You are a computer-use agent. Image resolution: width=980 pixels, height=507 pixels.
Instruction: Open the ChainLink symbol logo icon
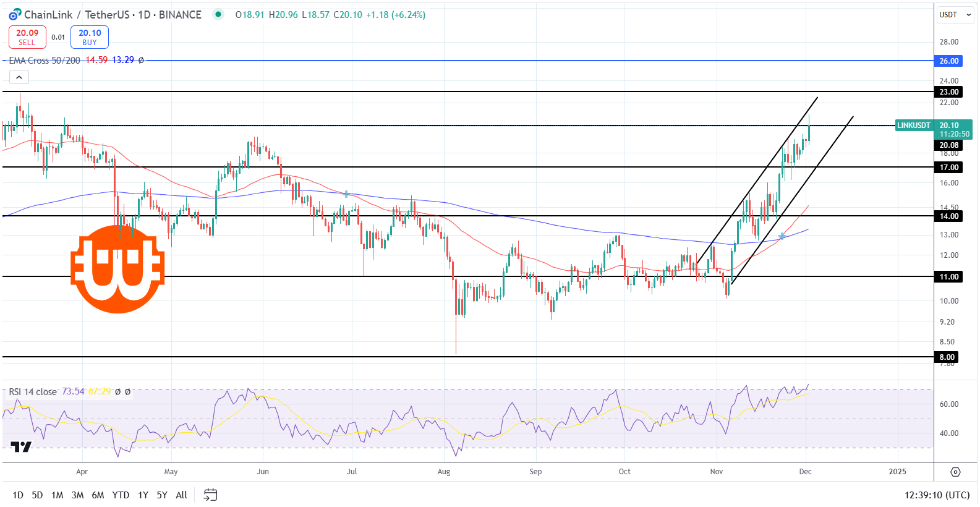pos(15,14)
